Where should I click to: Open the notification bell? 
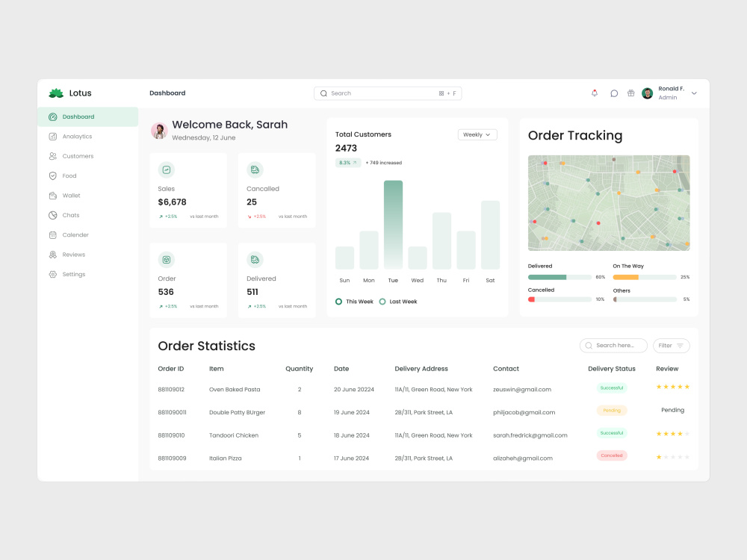(595, 93)
